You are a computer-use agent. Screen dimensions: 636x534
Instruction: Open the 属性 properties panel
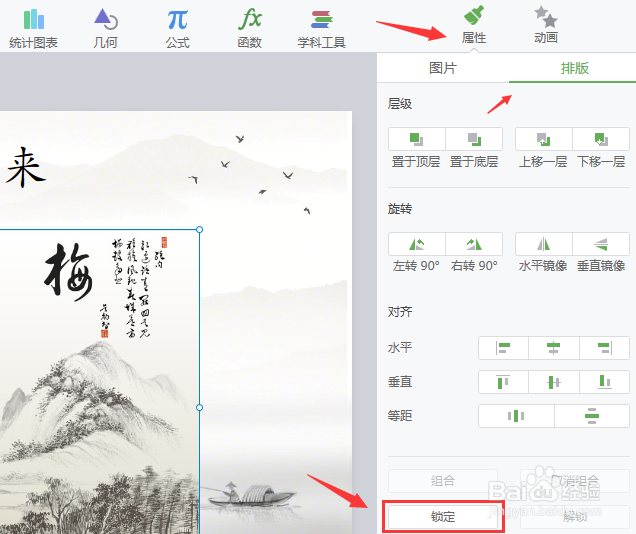pyautogui.click(x=474, y=25)
